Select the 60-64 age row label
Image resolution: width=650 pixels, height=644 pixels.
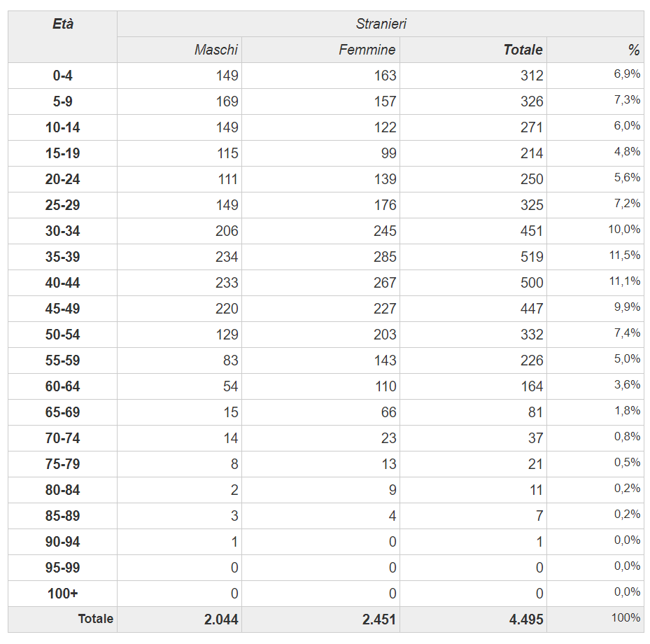coord(63,386)
